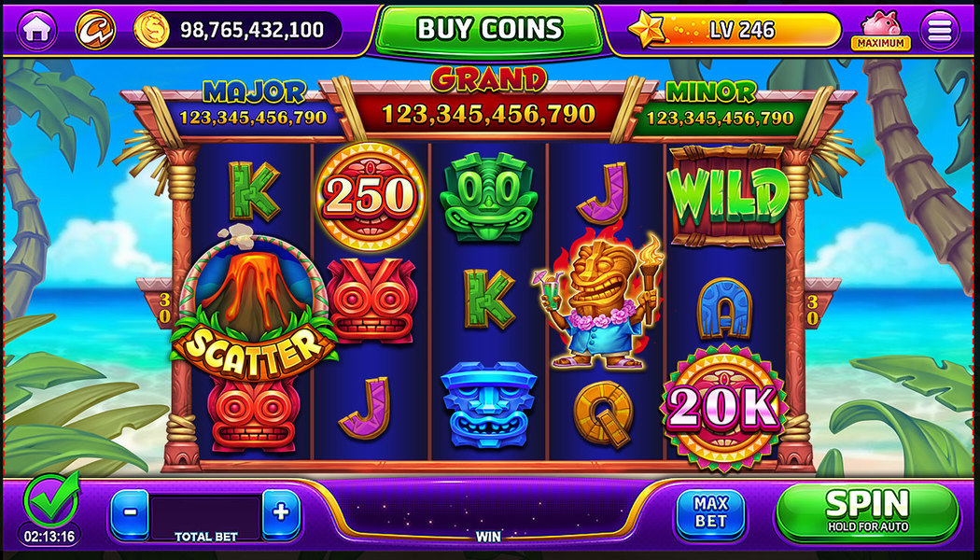Click the orange G logo badge
Viewport: 980px width, 560px height.
coord(95,30)
